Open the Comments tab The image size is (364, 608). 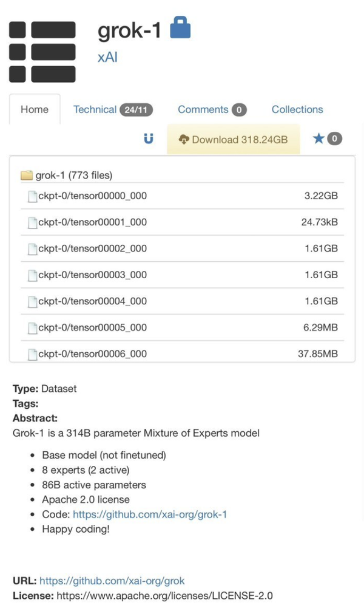pyautogui.click(x=203, y=109)
